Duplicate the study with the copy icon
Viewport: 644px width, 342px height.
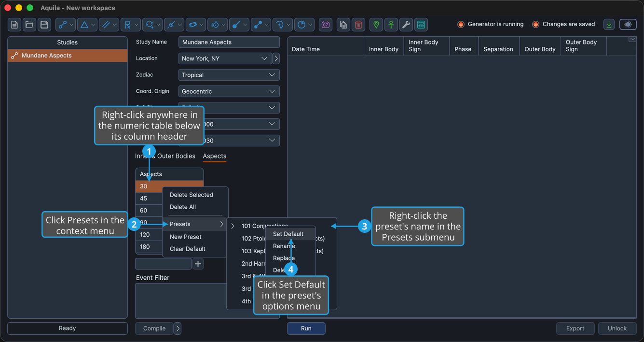pyautogui.click(x=343, y=25)
